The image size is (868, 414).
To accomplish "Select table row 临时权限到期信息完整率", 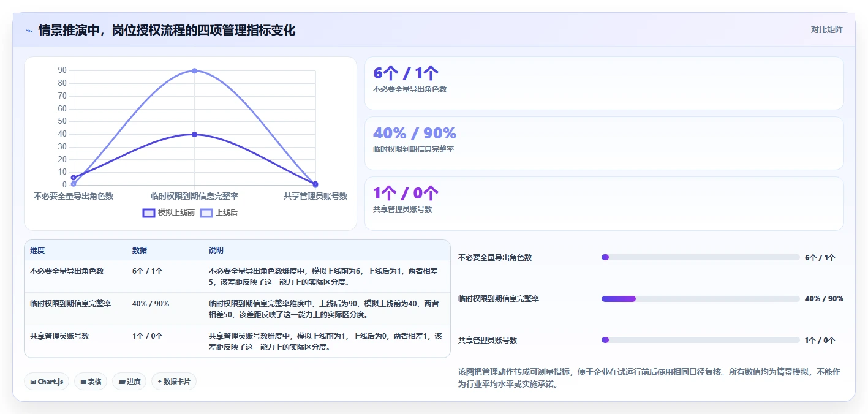I will click(x=237, y=309).
